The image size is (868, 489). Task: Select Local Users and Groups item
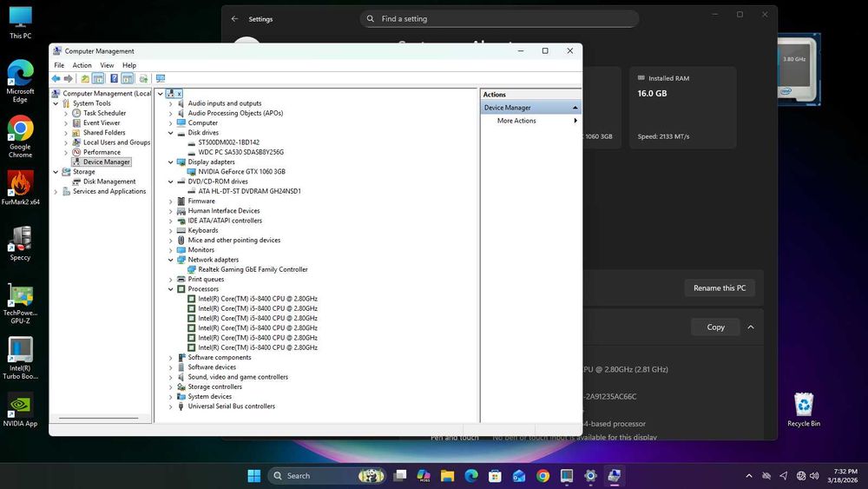click(116, 142)
